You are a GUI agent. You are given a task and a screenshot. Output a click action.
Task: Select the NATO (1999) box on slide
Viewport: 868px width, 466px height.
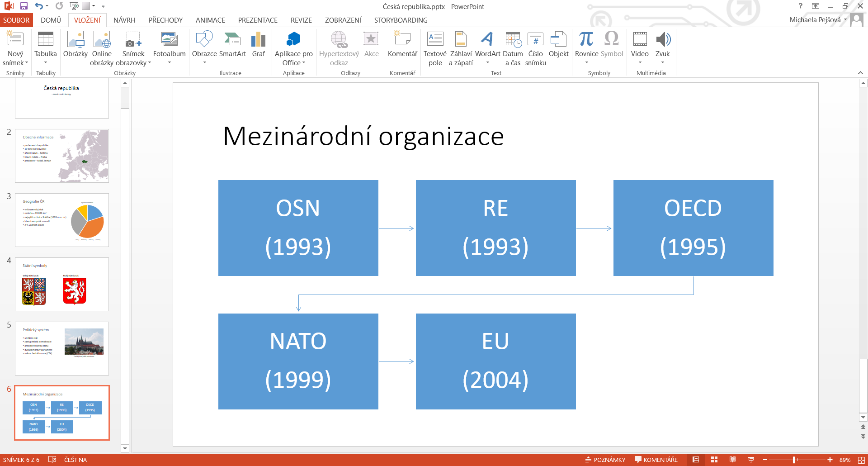pyautogui.click(x=298, y=361)
